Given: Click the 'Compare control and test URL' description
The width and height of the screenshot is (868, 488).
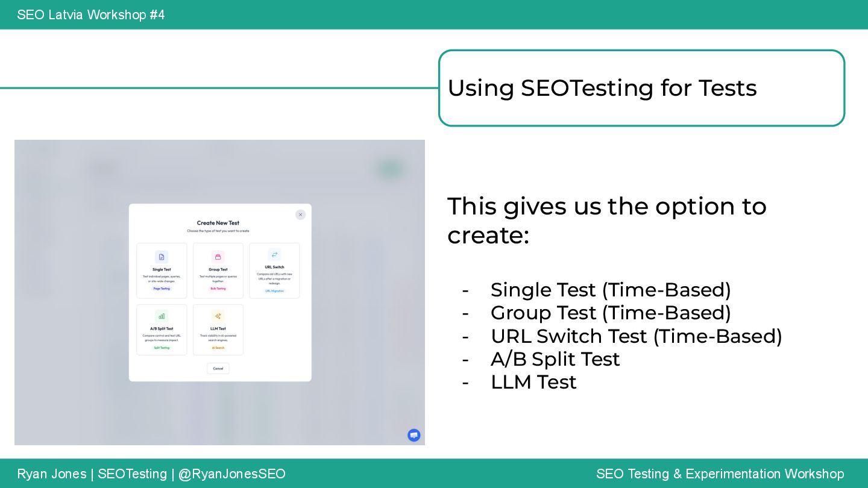Looking at the screenshot, I should (x=162, y=338).
